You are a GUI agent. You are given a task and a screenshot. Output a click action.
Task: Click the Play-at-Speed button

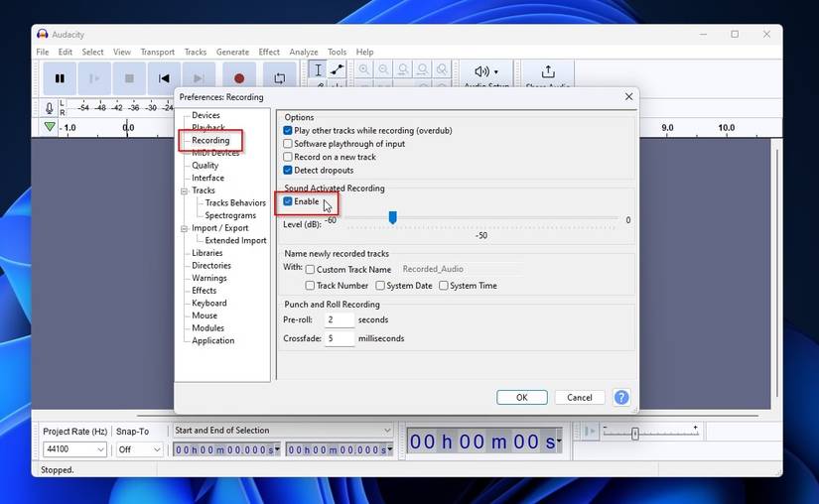(590, 431)
